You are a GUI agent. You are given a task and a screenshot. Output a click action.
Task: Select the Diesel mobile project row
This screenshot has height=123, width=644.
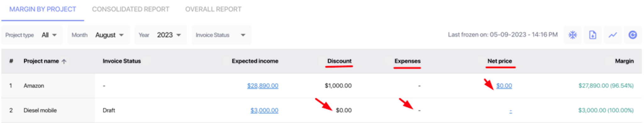(321, 110)
